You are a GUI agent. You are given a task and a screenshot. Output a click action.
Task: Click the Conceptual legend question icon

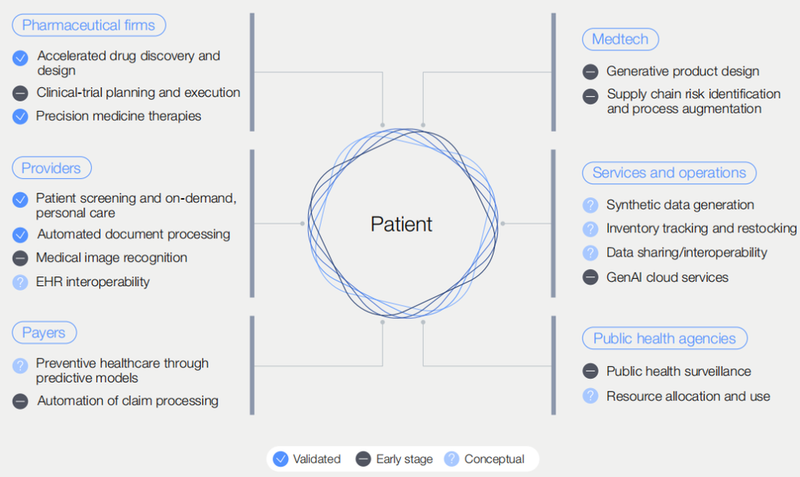coord(450,459)
